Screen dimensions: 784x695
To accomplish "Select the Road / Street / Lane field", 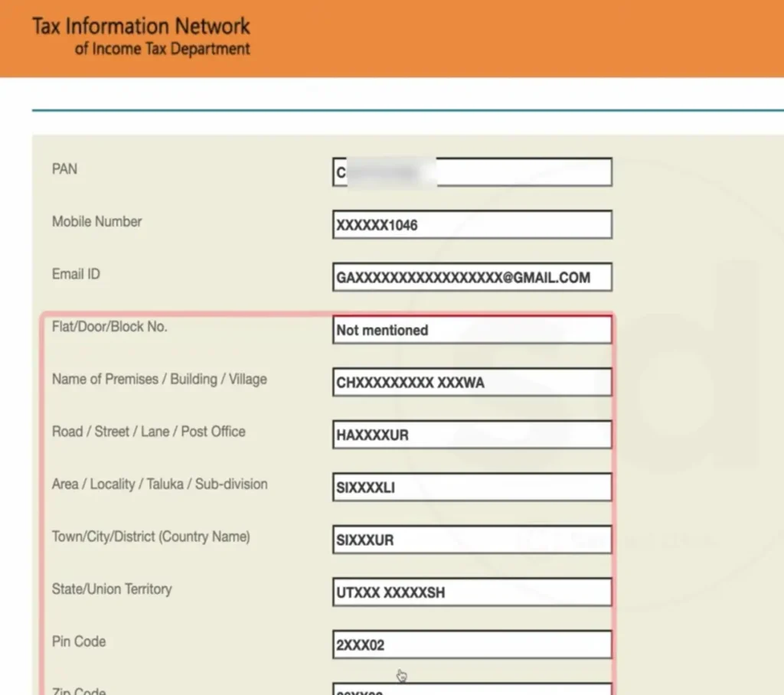I will tap(472, 435).
